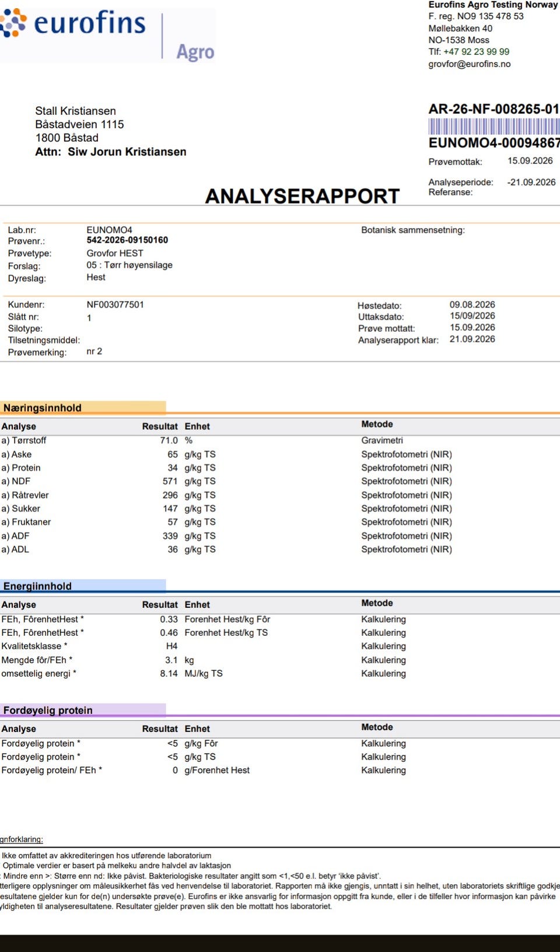Select the Uttaksdato value 15/09/2026
This screenshot has height=952, width=560.
[472, 316]
